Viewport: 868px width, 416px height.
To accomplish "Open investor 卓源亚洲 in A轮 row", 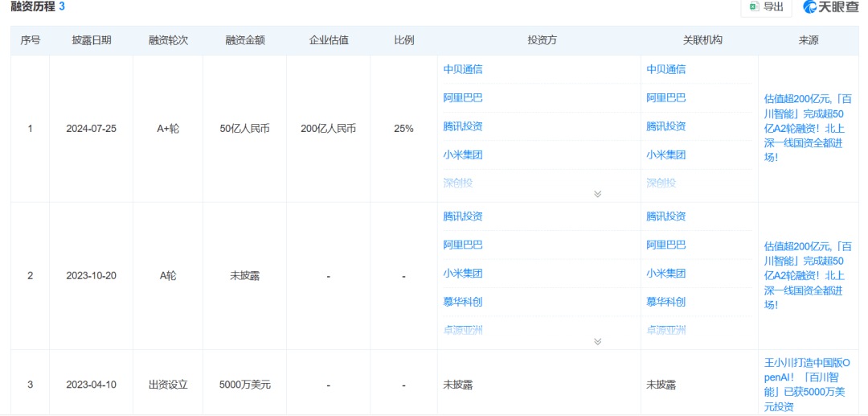I will pyautogui.click(x=463, y=330).
